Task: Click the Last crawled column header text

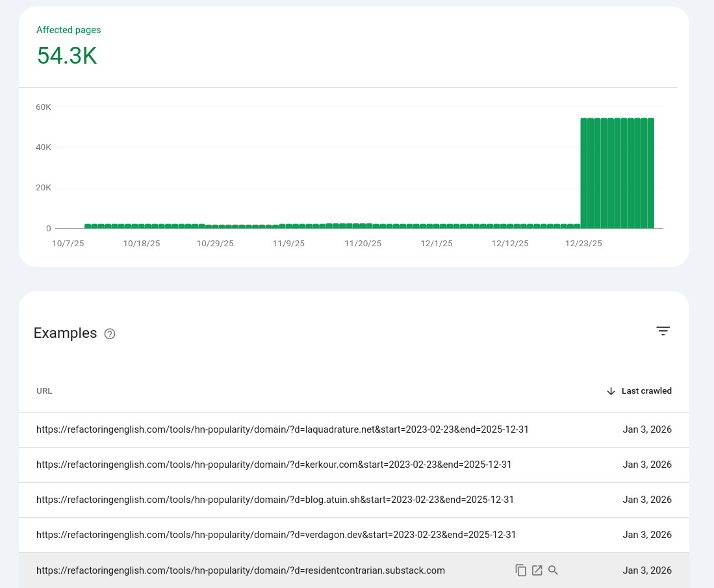Action: (646, 391)
